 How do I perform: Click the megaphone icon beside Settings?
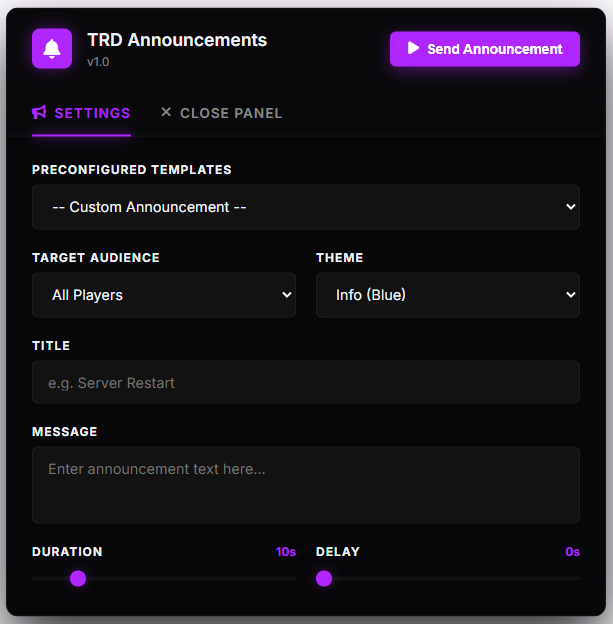[x=39, y=113]
